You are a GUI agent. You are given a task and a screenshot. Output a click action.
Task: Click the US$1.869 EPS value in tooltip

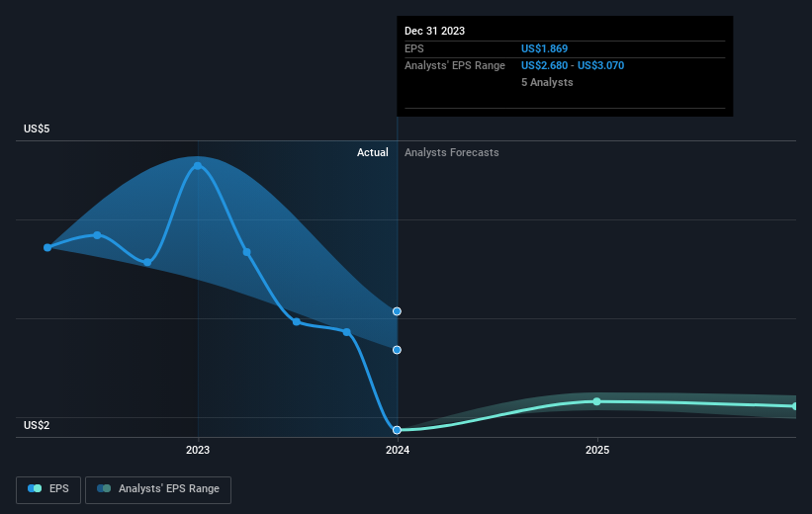pyautogui.click(x=544, y=48)
